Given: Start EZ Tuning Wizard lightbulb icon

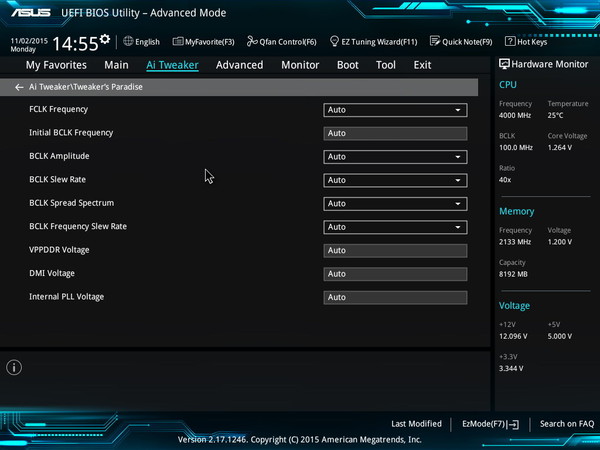Looking at the screenshot, I should click(334, 41).
